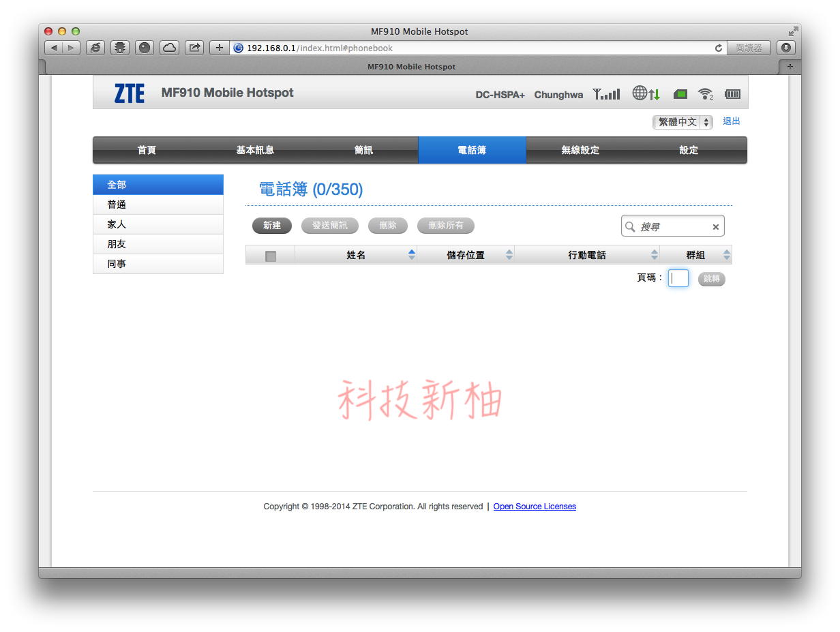The height and width of the screenshot is (632, 840).
Task: Open the Open Source Licenses link
Action: (535, 507)
